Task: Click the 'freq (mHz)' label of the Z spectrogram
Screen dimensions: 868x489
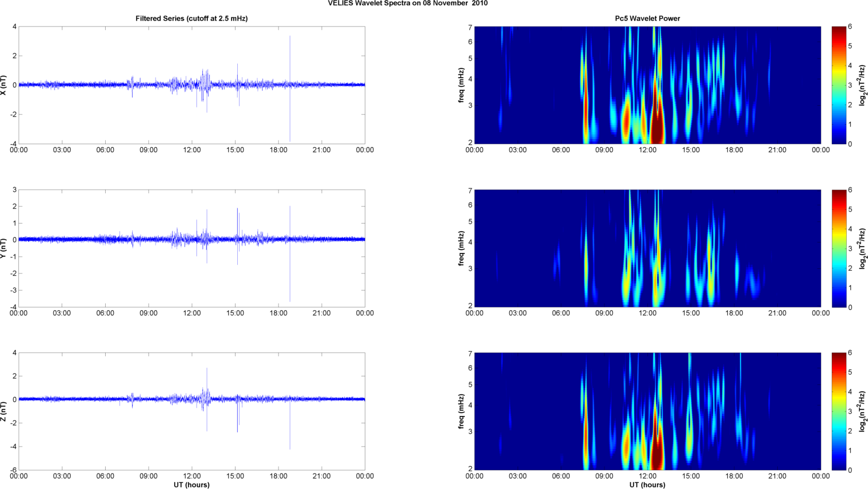Action: (461, 411)
